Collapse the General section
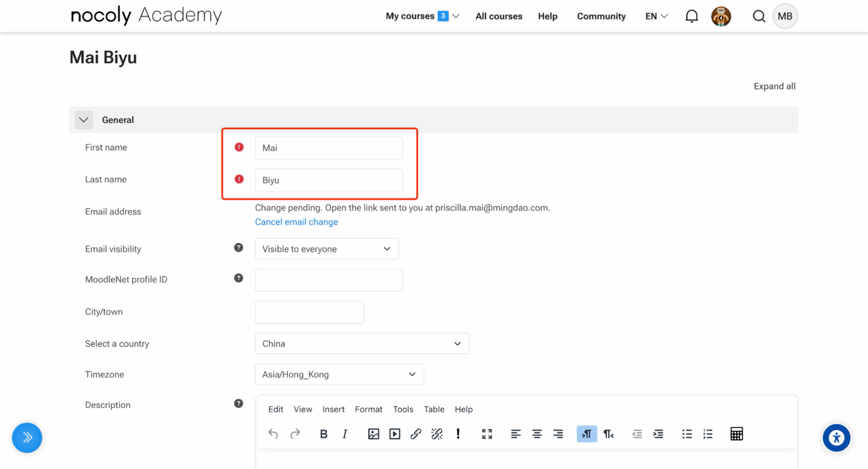Viewport: 868px width, 469px height. (84, 120)
